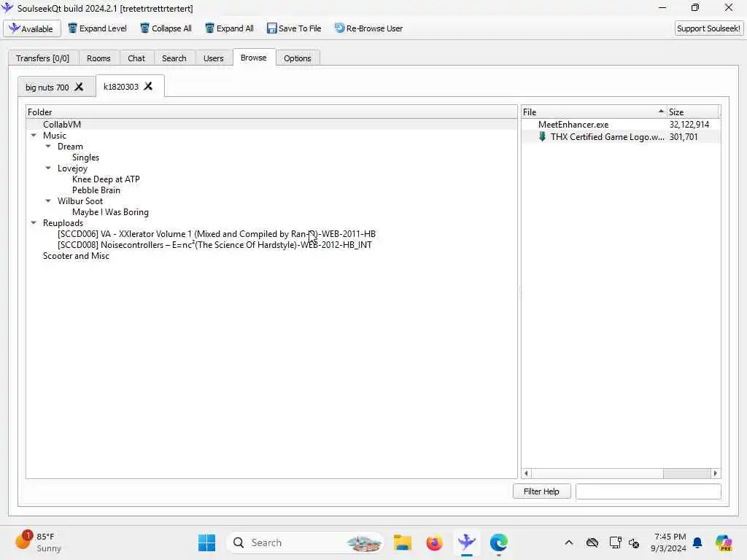Image resolution: width=747 pixels, height=560 pixels.
Task: Select the Music folder name
Action: (x=55, y=136)
